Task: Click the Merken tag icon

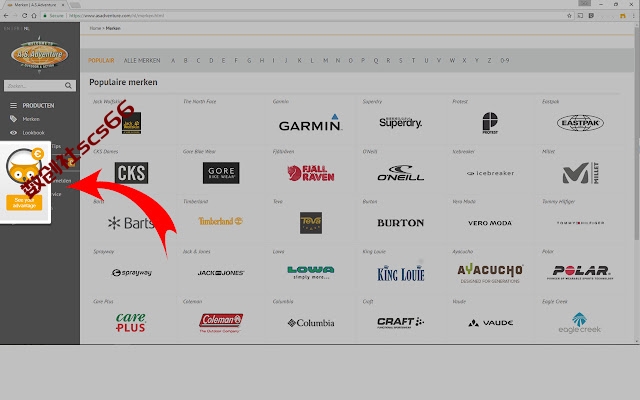Action: [13, 119]
